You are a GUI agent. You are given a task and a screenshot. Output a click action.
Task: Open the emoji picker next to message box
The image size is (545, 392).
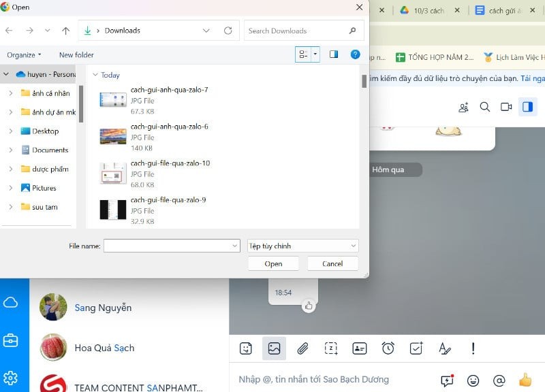coord(472,380)
